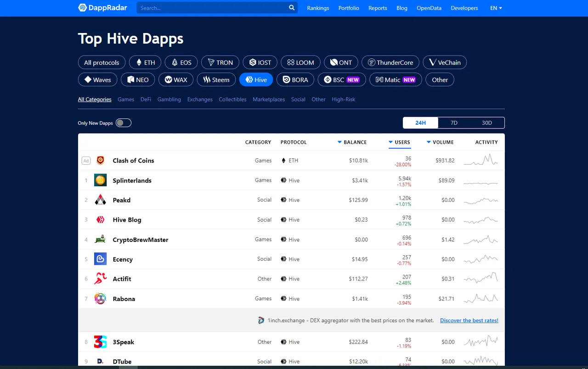Select the active Hive protocol filter
The width and height of the screenshot is (588, 369).
256,79
